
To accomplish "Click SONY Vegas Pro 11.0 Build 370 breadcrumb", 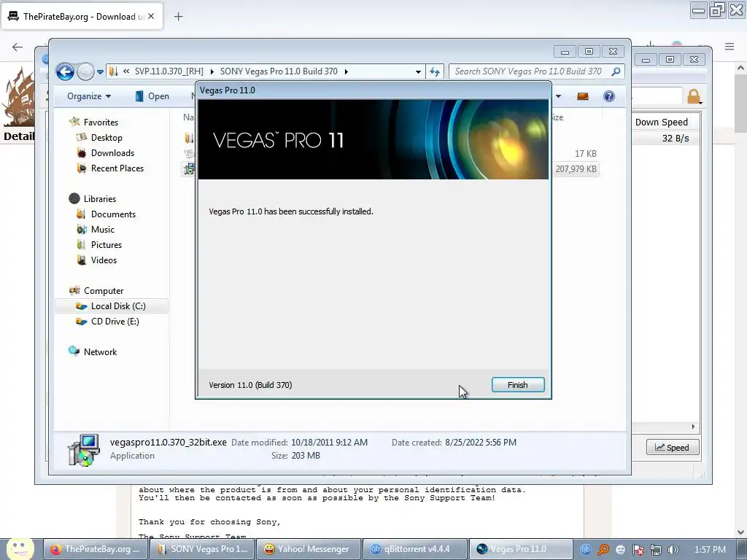I will (x=279, y=71).
